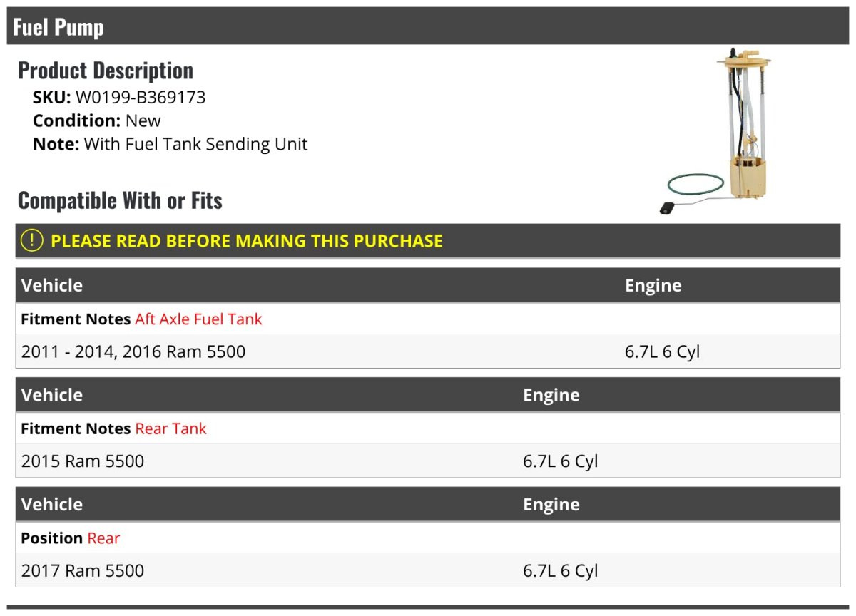
Task: Click the SKU W0199-B369173 text
Action: point(119,97)
